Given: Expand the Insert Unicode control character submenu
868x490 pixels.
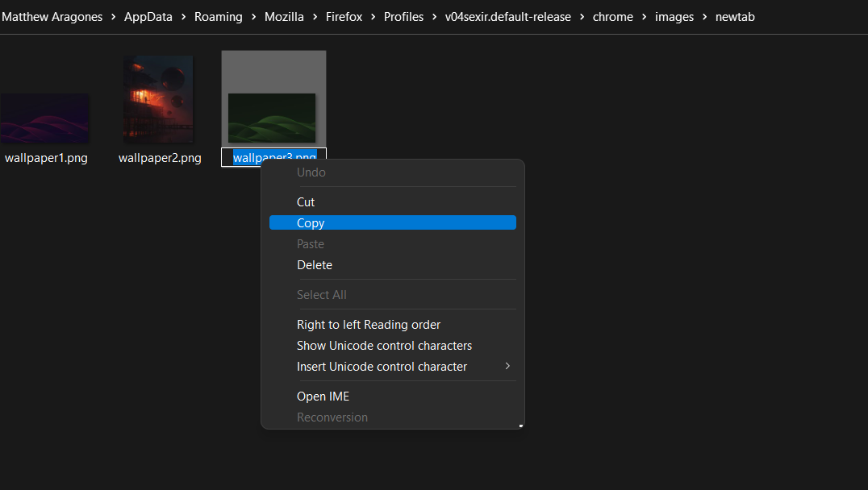Looking at the screenshot, I should pyautogui.click(x=382, y=366).
